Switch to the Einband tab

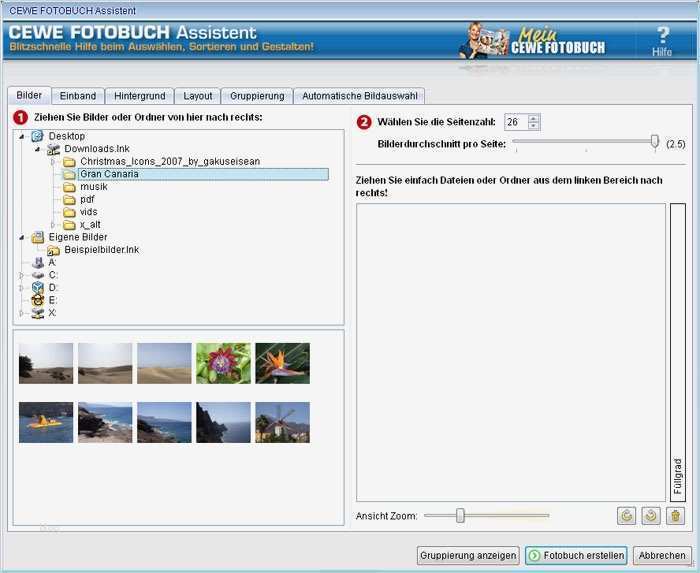point(78,96)
